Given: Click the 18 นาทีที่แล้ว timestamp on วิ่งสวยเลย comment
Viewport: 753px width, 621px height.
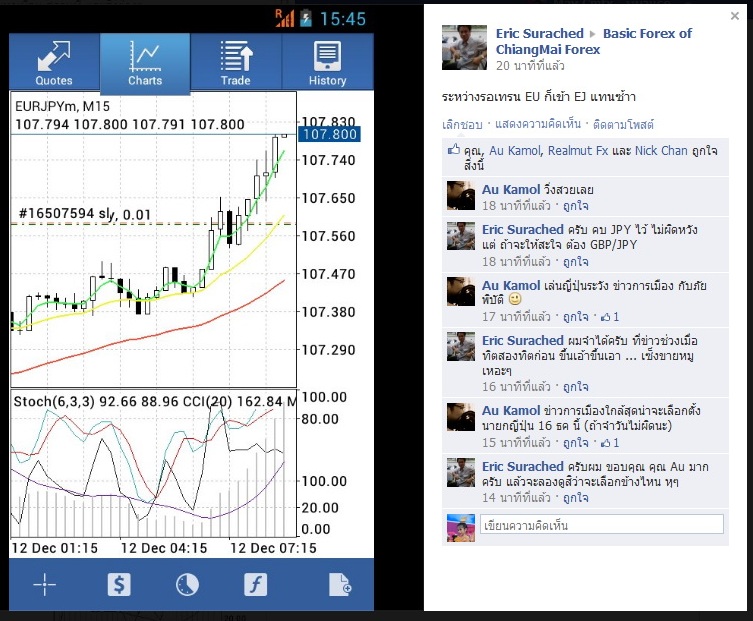Looking at the screenshot, I should coord(516,206).
